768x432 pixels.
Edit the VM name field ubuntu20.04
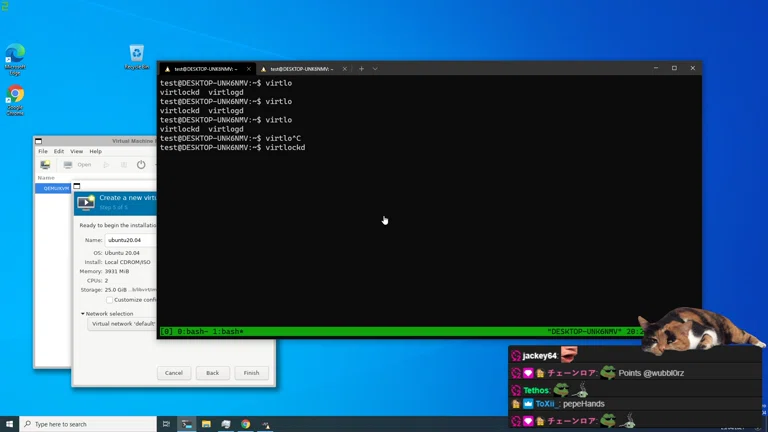[131, 240]
